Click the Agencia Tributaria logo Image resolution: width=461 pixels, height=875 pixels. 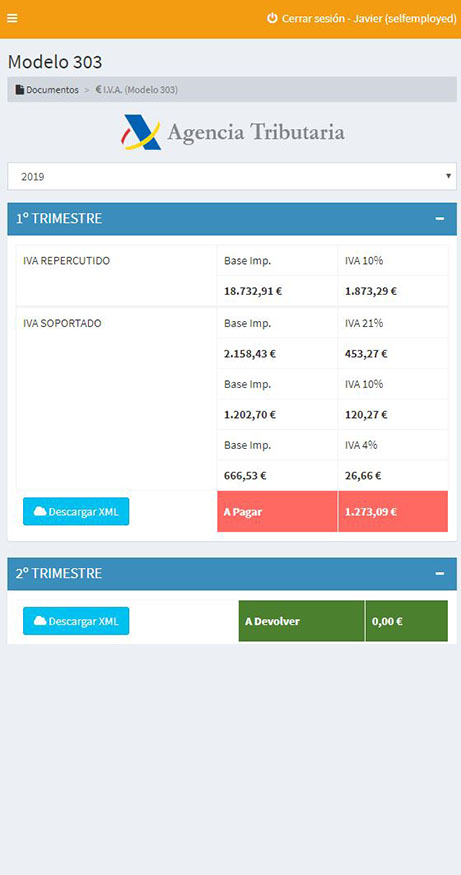pos(232,132)
